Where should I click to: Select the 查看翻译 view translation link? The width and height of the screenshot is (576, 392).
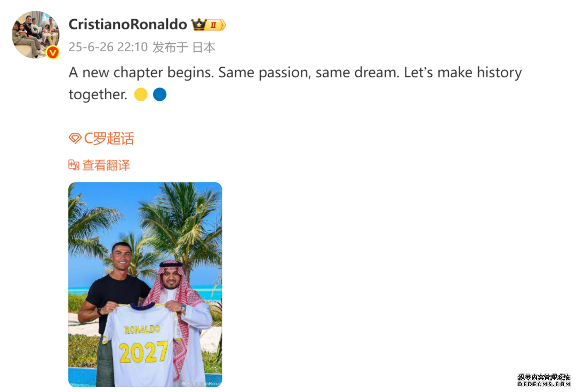(x=106, y=165)
